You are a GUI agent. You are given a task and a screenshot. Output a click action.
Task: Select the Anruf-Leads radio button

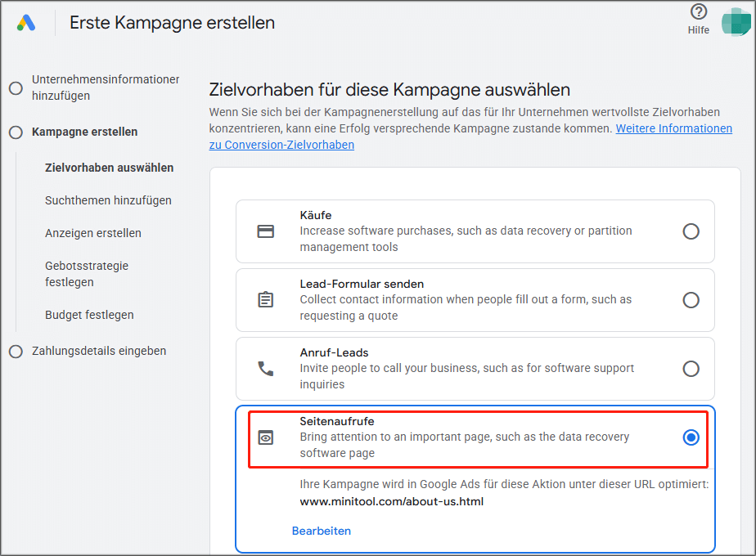pyautogui.click(x=691, y=368)
